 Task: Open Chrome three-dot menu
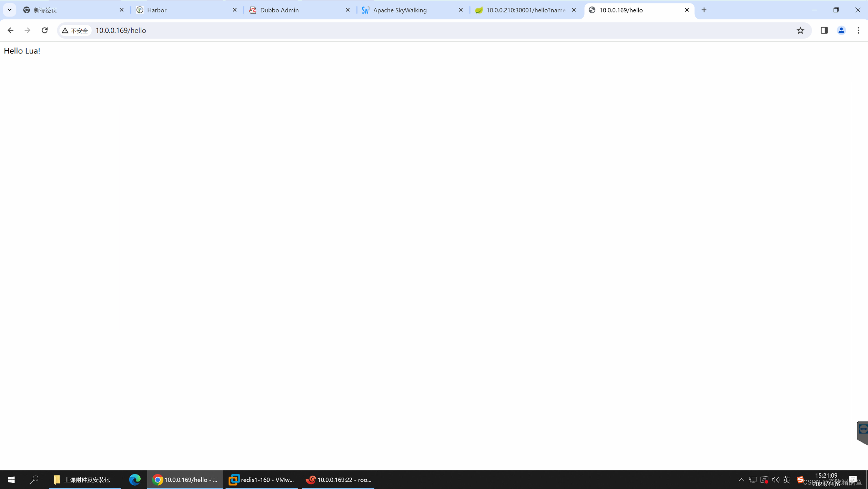(x=858, y=30)
